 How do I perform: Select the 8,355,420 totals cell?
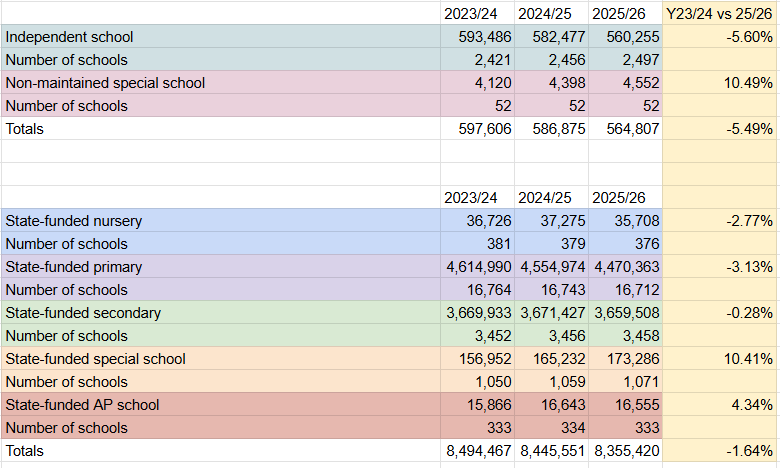625,451
